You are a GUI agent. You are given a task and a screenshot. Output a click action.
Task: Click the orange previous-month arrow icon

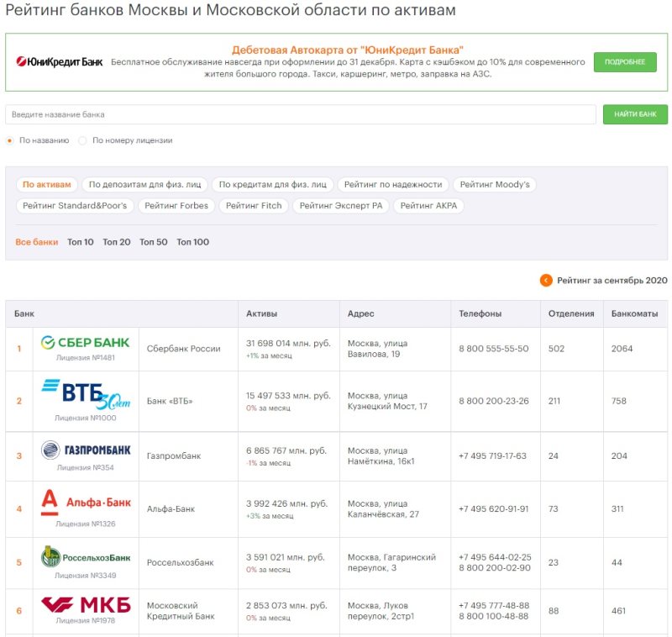point(546,281)
